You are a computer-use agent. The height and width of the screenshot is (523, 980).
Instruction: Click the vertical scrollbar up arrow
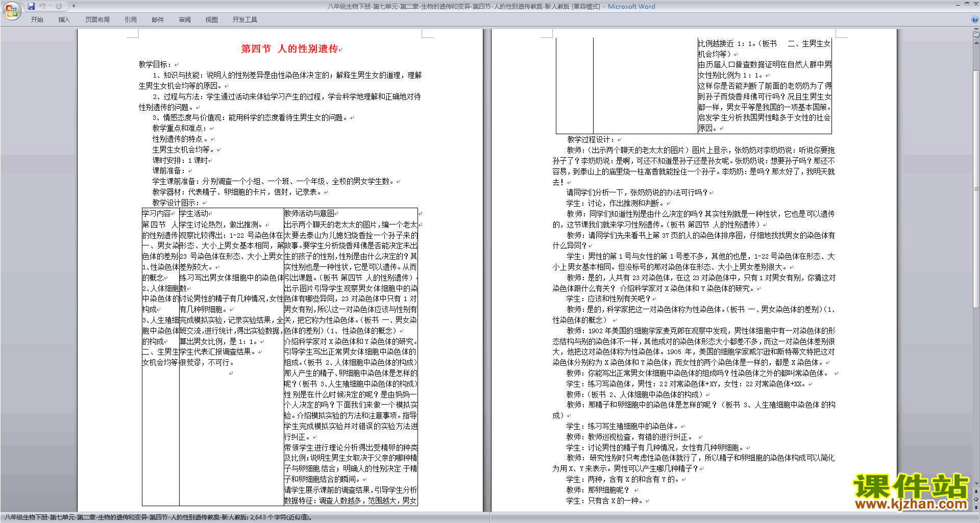coord(976,42)
